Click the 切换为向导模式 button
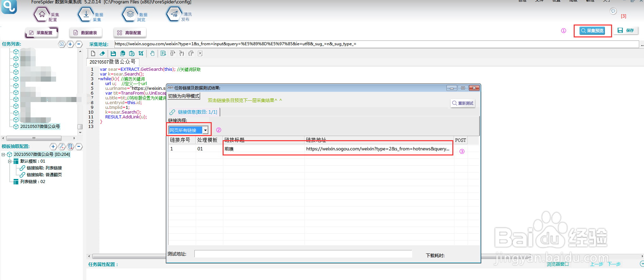This screenshot has height=280, width=644. [184, 96]
